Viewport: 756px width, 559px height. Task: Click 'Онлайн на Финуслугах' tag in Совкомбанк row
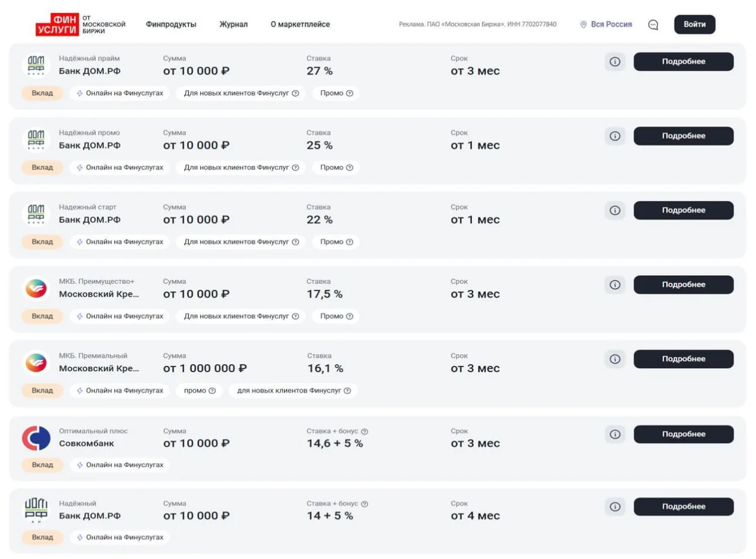120,465
